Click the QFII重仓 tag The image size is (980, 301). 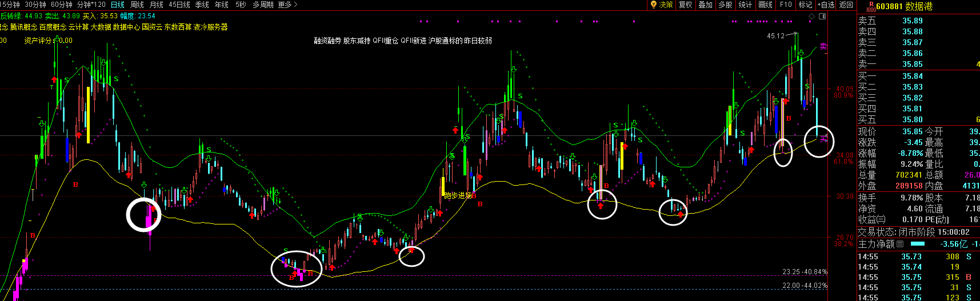click(386, 41)
